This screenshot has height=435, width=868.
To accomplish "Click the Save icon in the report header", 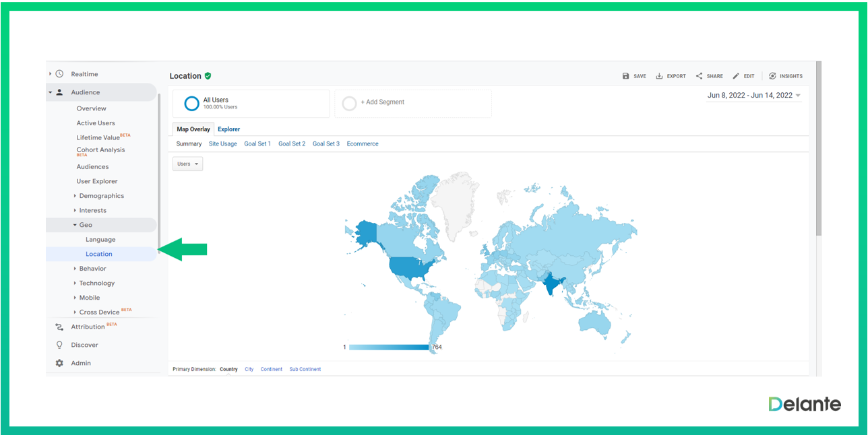I will pos(626,76).
